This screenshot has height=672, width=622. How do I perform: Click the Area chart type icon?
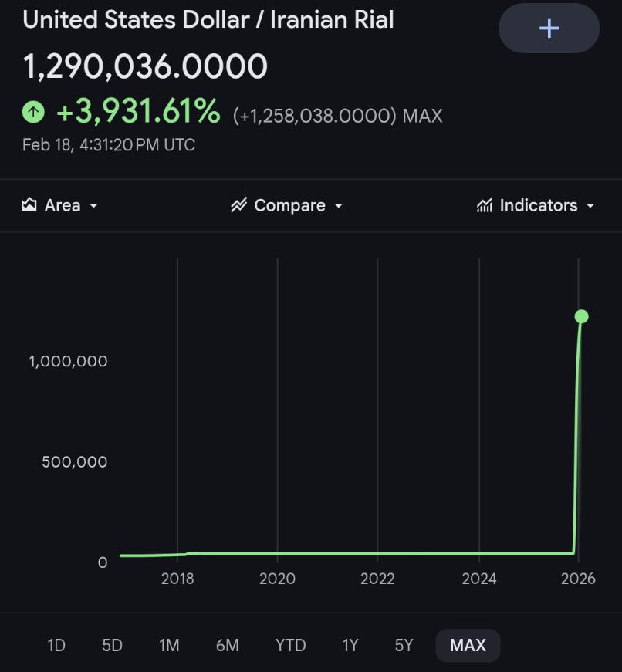click(29, 204)
